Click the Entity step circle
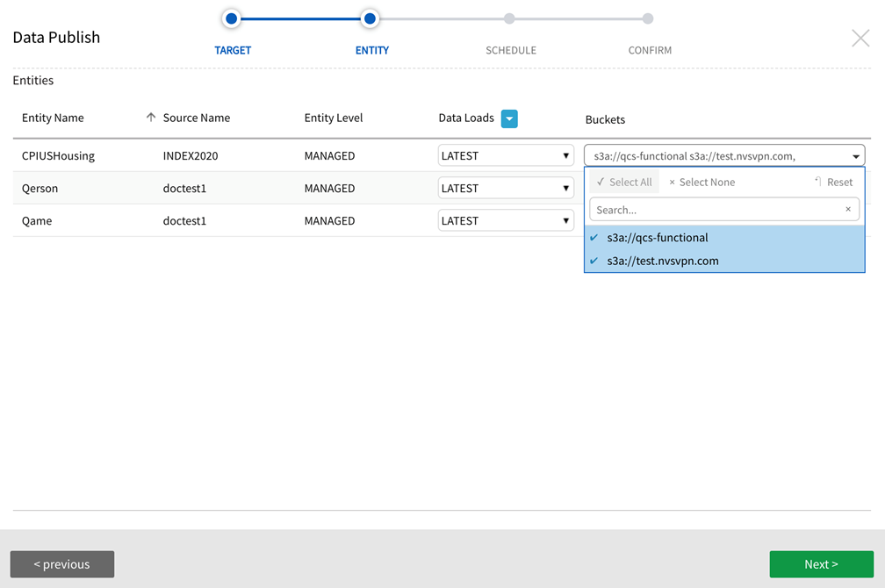The height and width of the screenshot is (588, 885). tap(371, 18)
